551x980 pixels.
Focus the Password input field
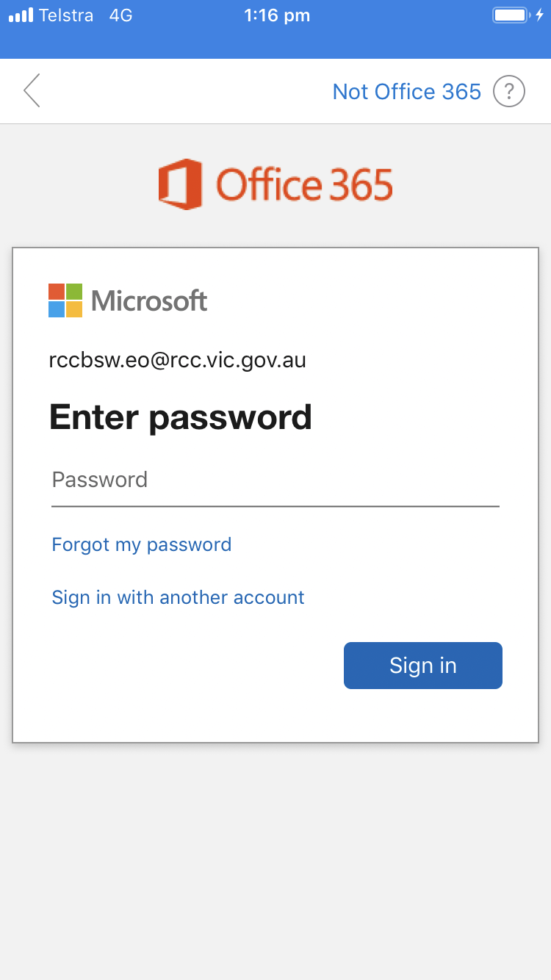(x=275, y=480)
